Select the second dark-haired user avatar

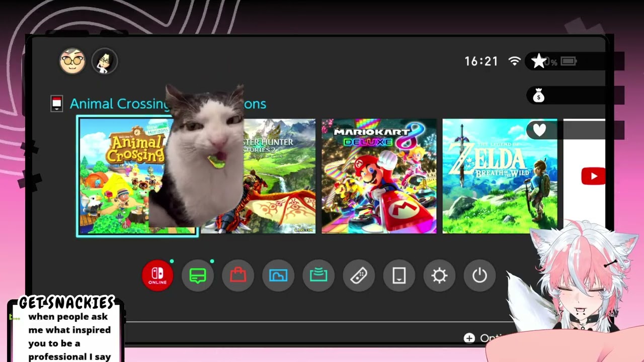pyautogui.click(x=105, y=61)
